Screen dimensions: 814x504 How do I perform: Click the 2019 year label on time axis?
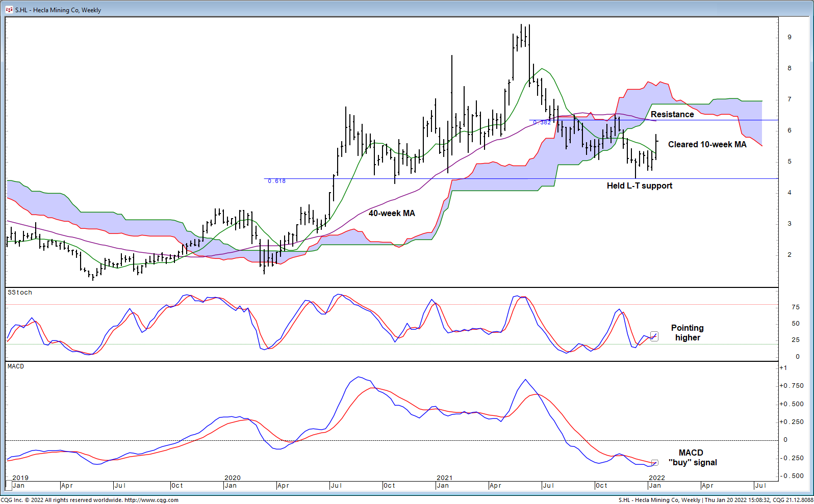(20, 478)
